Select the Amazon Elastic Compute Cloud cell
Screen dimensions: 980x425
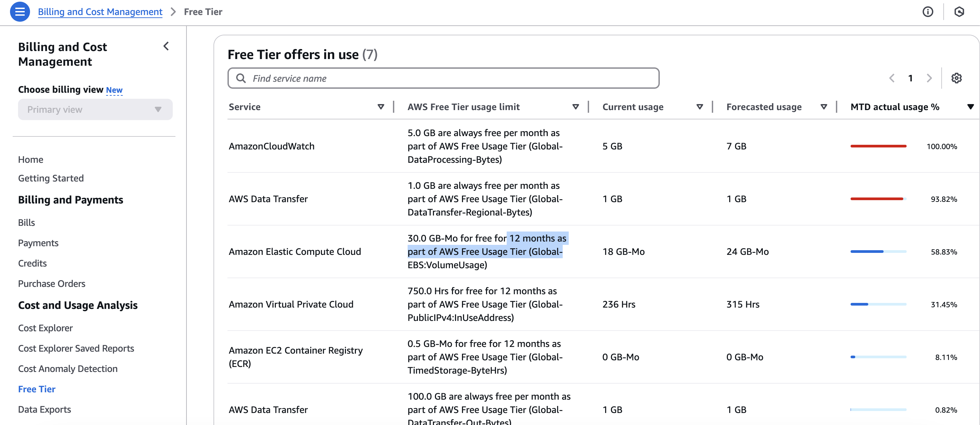[x=295, y=252]
